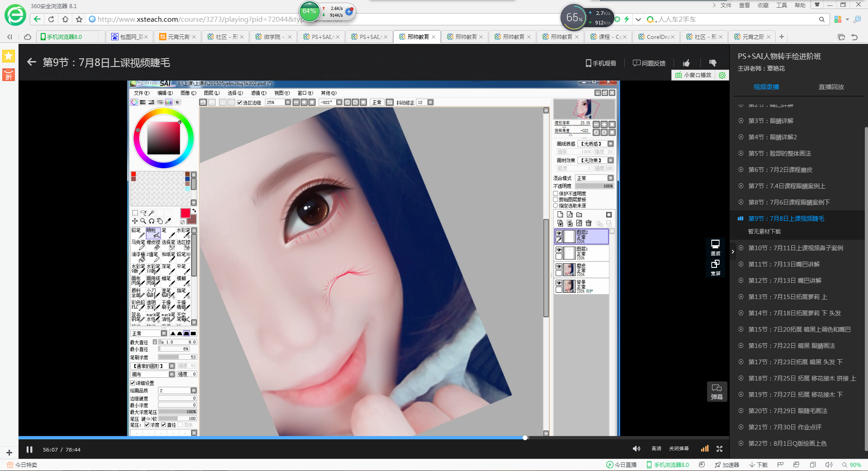Collapse the course list sidebar chevron
Image resolution: width=868 pixels, height=471 pixels.
pos(733,252)
